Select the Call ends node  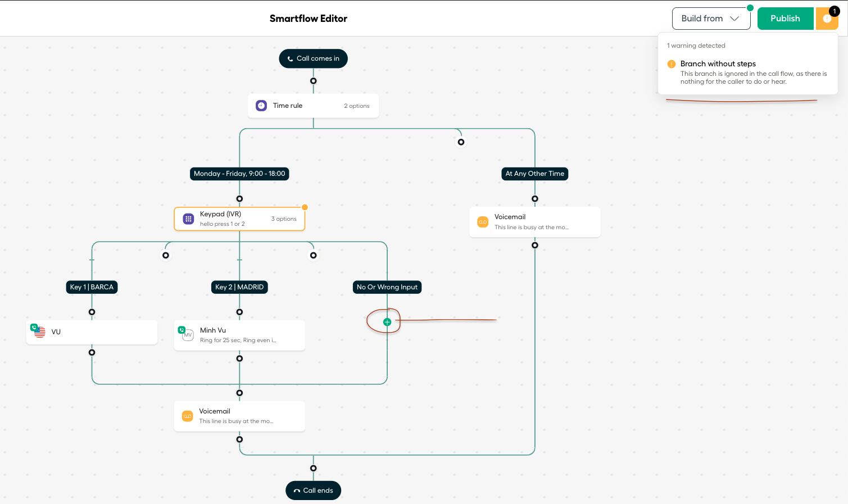(x=313, y=491)
